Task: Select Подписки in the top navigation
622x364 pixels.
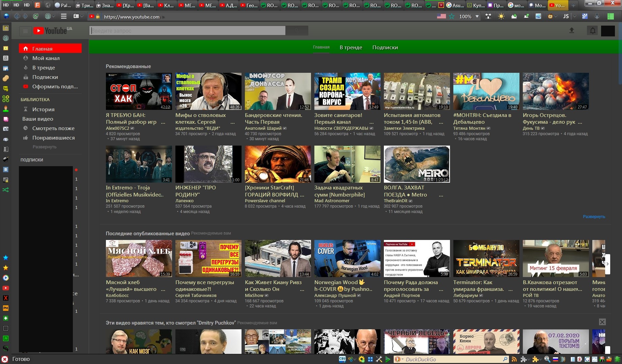Action: point(385,48)
